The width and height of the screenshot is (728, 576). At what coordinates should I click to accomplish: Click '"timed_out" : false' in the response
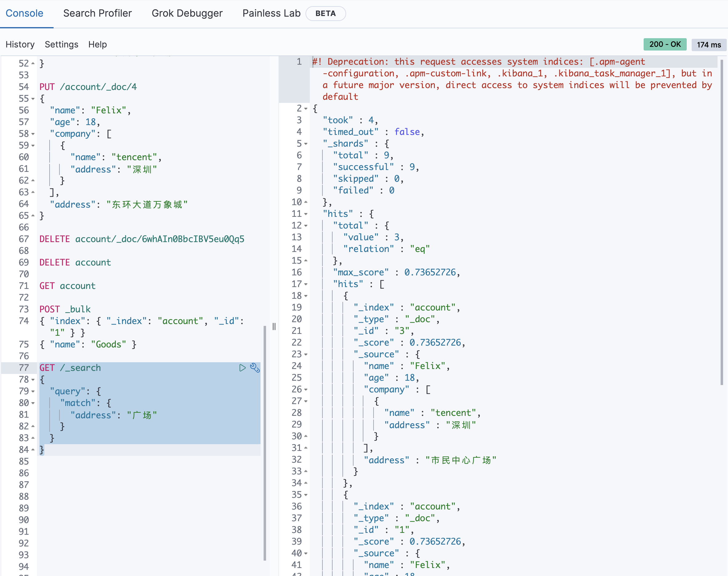pyautogui.click(x=373, y=132)
